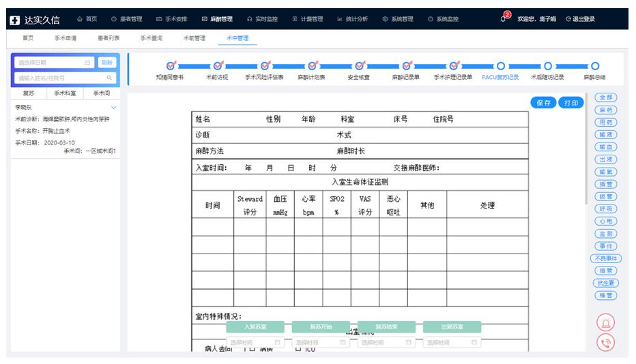The width and height of the screenshot is (636, 364).
Task: Switch to the 术前管理 tab
Action: pyautogui.click(x=194, y=38)
